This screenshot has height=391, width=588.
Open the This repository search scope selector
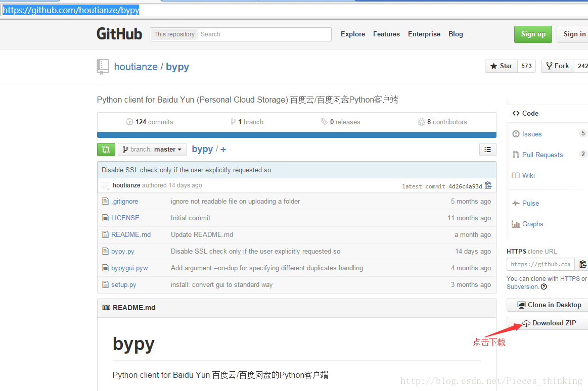pos(174,34)
